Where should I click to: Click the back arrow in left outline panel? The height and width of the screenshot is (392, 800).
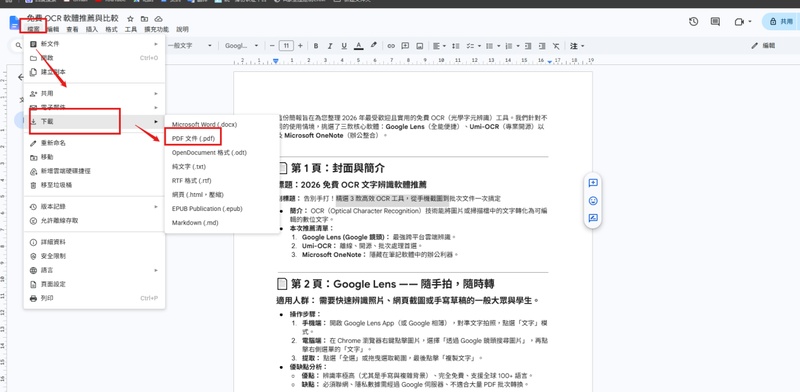tap(20, 77)
